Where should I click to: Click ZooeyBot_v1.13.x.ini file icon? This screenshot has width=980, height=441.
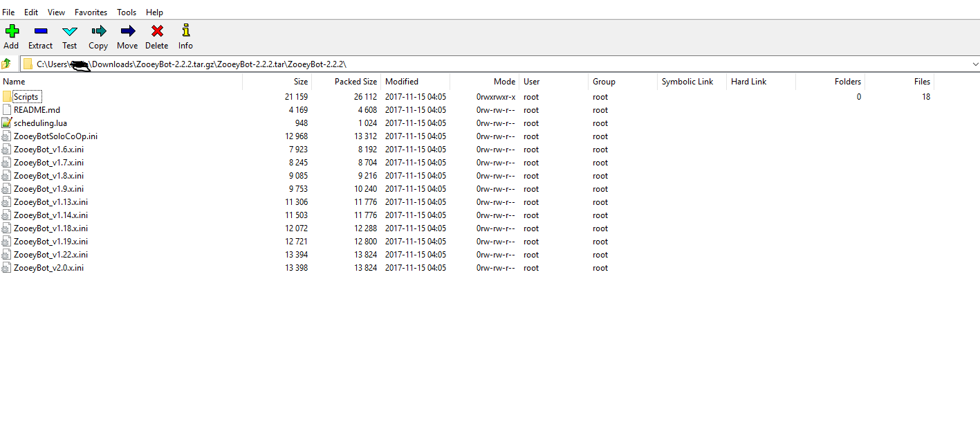click(7, 202)
